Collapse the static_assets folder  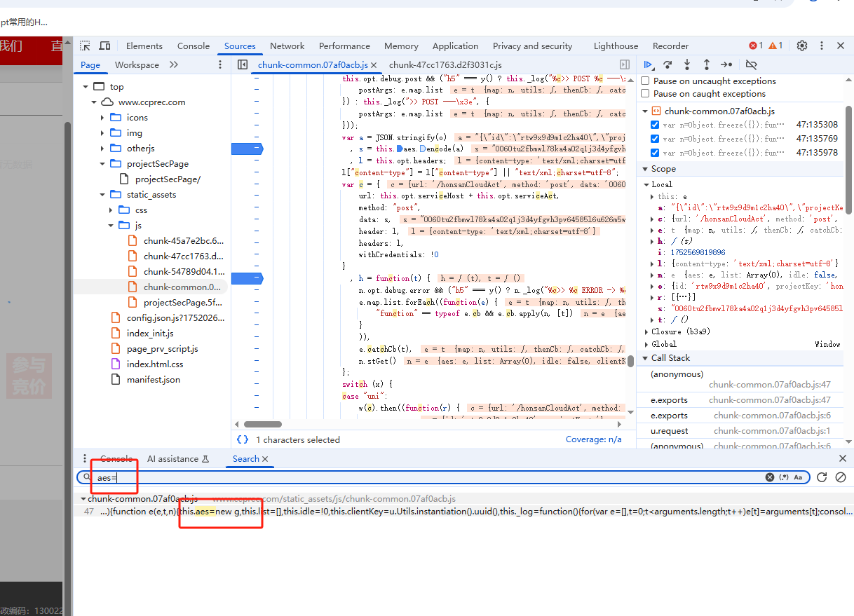coord(102,195)
